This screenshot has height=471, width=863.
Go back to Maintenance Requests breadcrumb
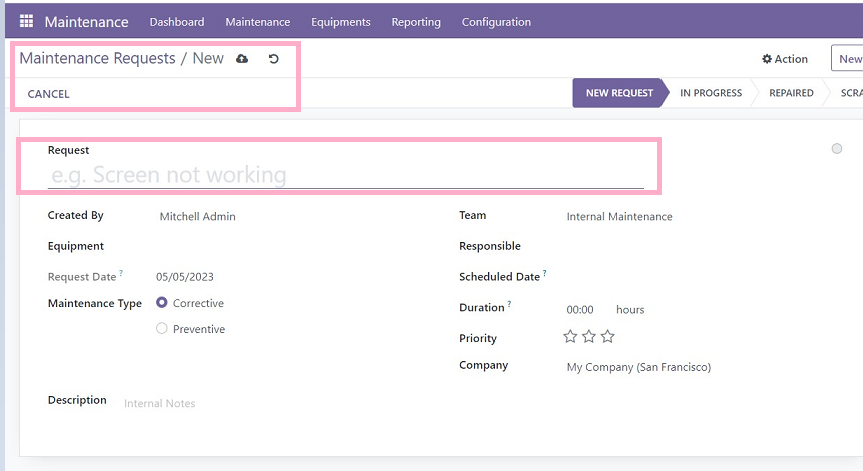click(x=97, y=58)
